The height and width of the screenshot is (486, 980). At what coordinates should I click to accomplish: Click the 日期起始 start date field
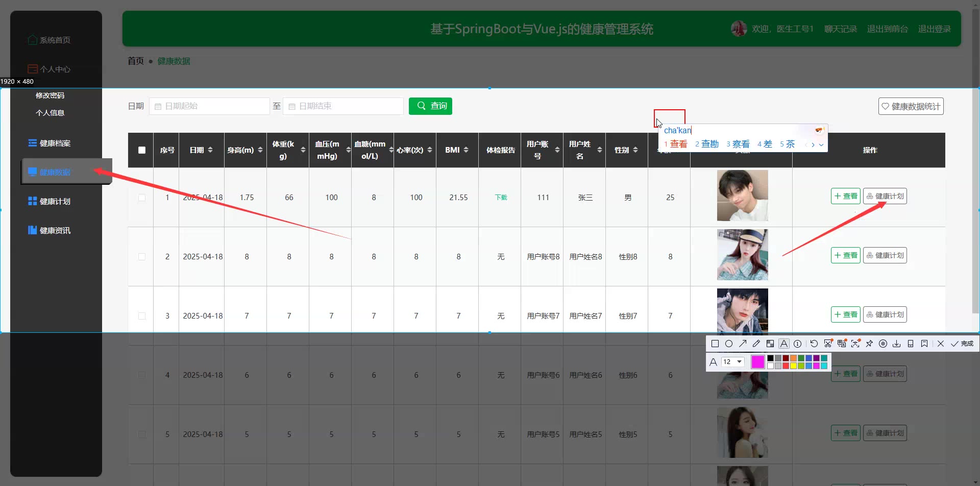click(x=209, y=106)
